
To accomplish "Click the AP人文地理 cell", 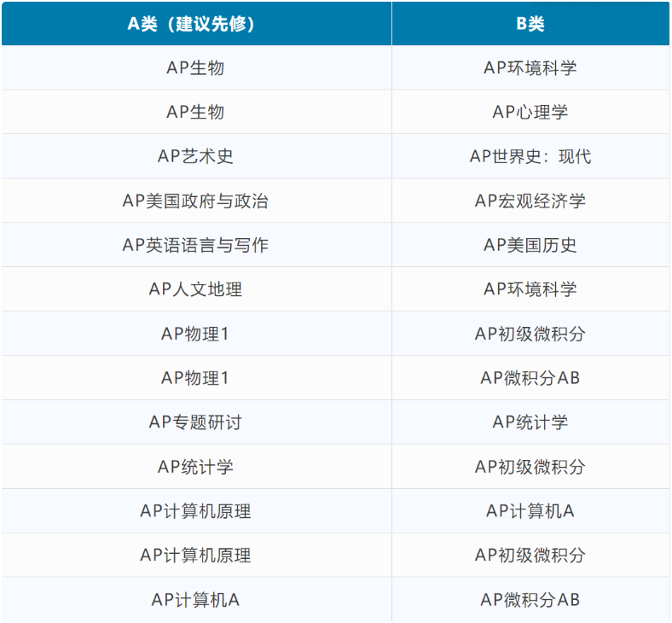I will pyautogui.click(x=196, y=289).
